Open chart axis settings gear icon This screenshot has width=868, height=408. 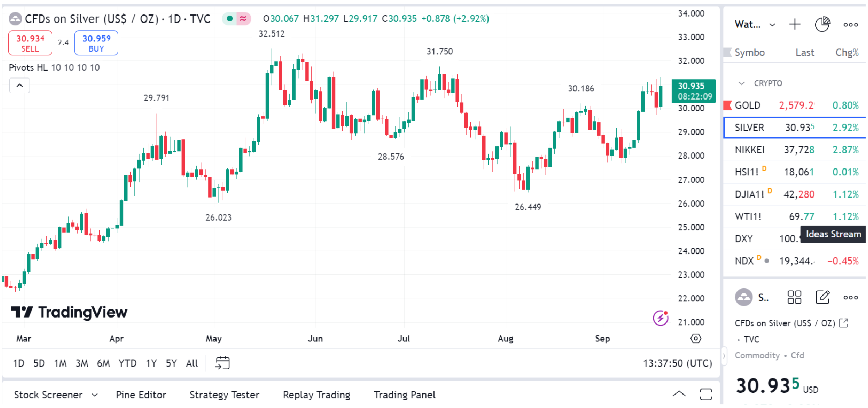coord(695,339)
